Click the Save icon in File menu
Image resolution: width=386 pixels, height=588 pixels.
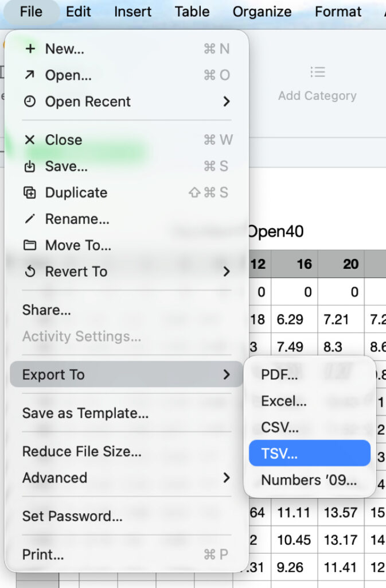click(x=30, y=167)
